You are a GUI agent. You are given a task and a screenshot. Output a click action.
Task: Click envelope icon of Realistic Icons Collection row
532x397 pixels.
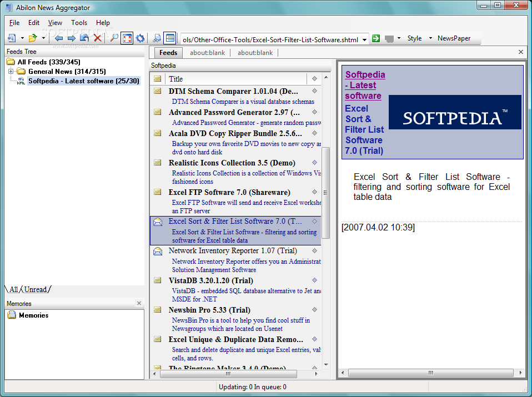pos(157,163)
